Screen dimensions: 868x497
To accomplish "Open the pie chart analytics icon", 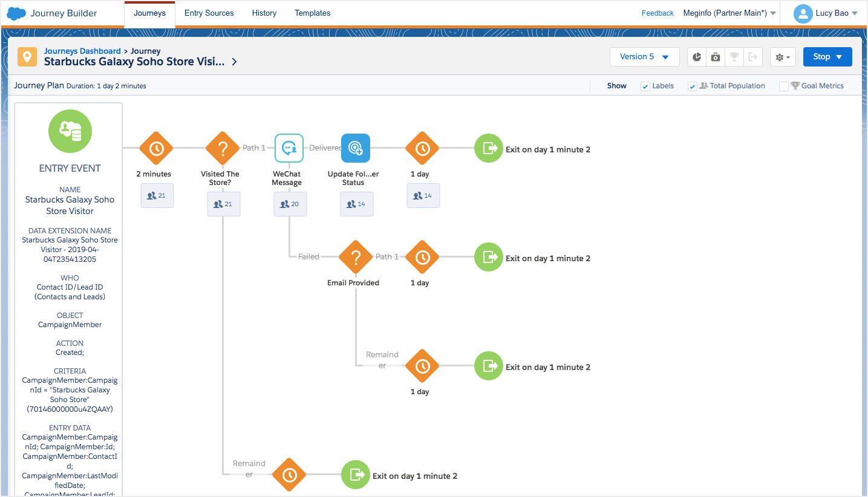I will [697, 57].
